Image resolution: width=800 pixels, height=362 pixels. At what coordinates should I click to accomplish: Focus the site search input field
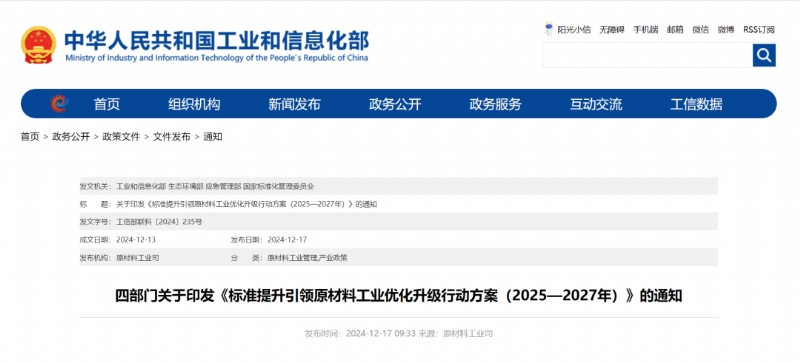point(647,55)
